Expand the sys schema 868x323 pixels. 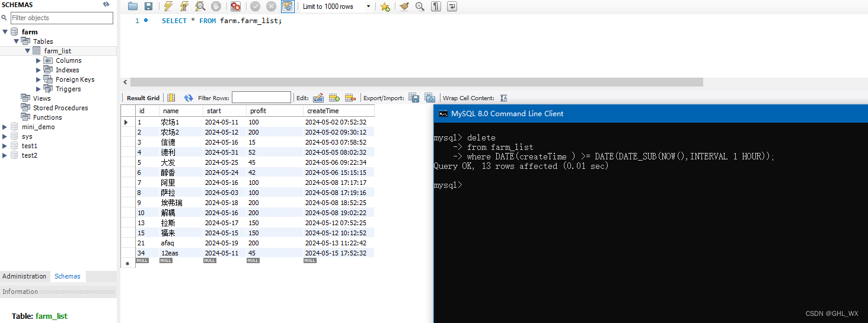5,136
